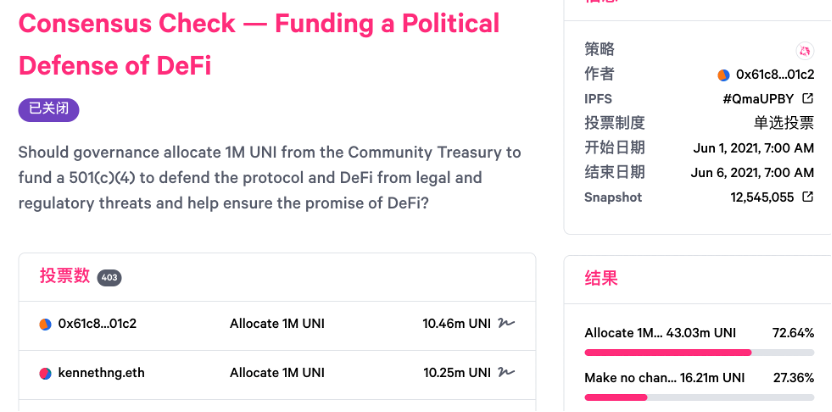Open voter 0x61c8...01c2 in the votes list
The image size is (832, 412).
click(97, 324)
